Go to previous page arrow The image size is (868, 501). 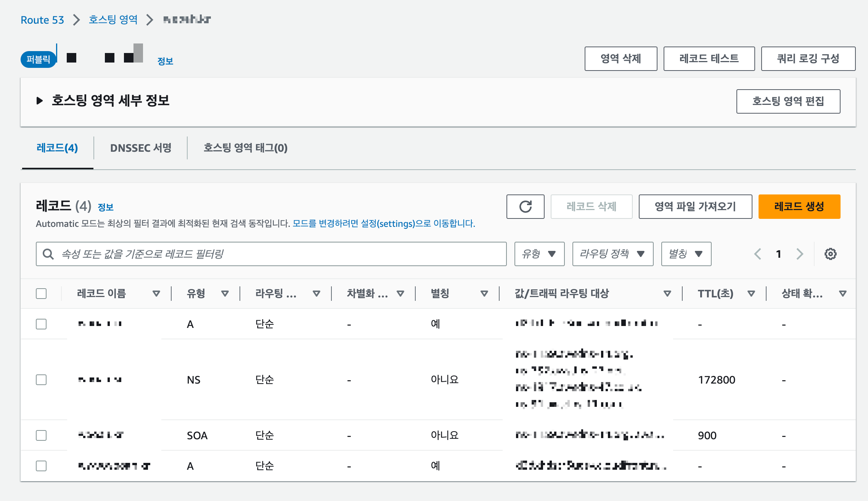(x=758, y=254)
